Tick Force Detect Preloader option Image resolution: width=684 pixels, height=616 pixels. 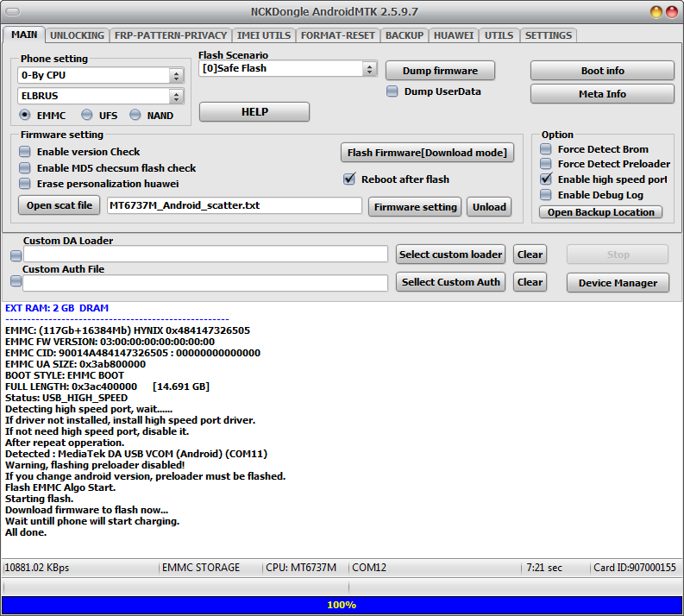(x=546, y=164)
